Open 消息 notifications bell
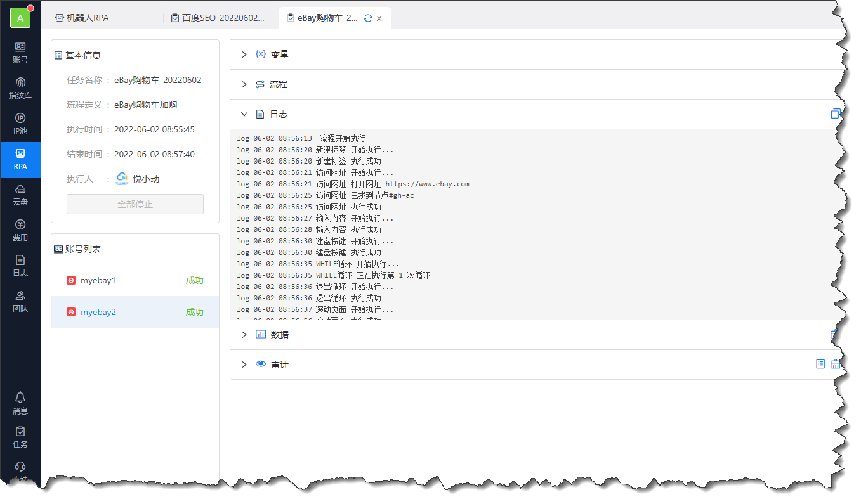The image size is (861, 504). pyautogui.click(x=20, y=403)
